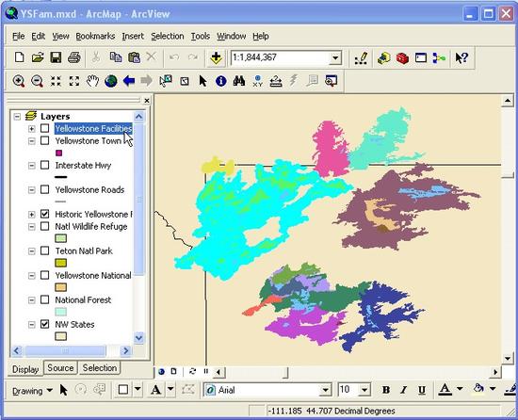Uncheck the NW States layer
The image size is (518, 420).
[44, 324]
